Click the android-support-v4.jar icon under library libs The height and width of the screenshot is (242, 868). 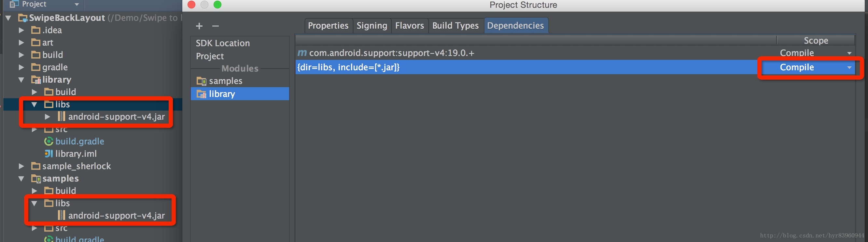click(61, 116)
